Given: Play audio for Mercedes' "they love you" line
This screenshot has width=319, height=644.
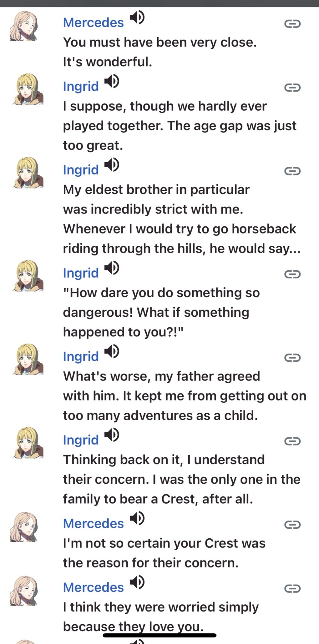Looking at the screenshot, I should [137, 582].
